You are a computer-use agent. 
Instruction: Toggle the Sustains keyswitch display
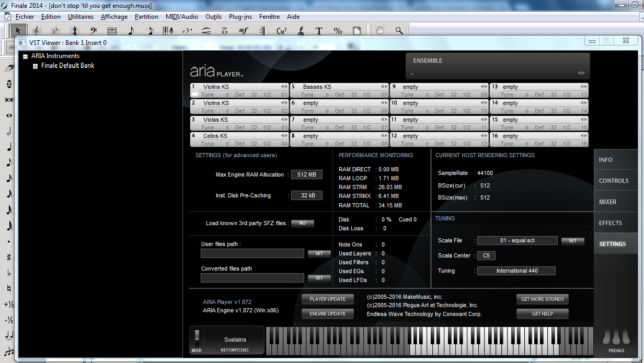click(x=235, y=339)
